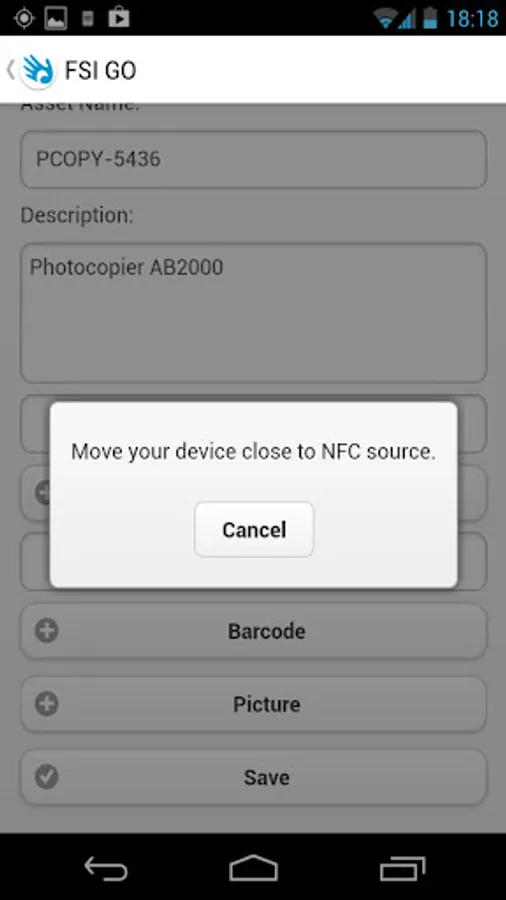This screenshot has height=900, width=506.
Task: Tap the Wi-Fi signal status icon
Action: click(384, 18)
